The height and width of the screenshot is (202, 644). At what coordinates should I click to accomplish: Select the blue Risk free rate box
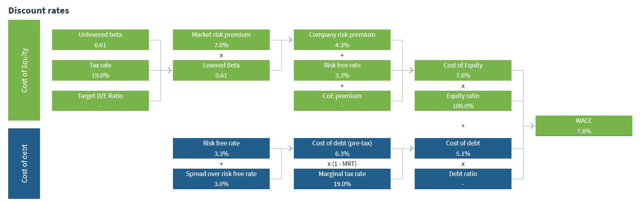pyautogui.click(x=221, y=148)
